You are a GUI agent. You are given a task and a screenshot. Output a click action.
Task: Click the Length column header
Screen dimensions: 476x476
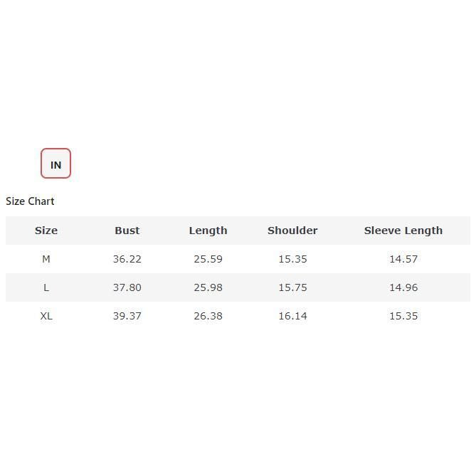208,231
